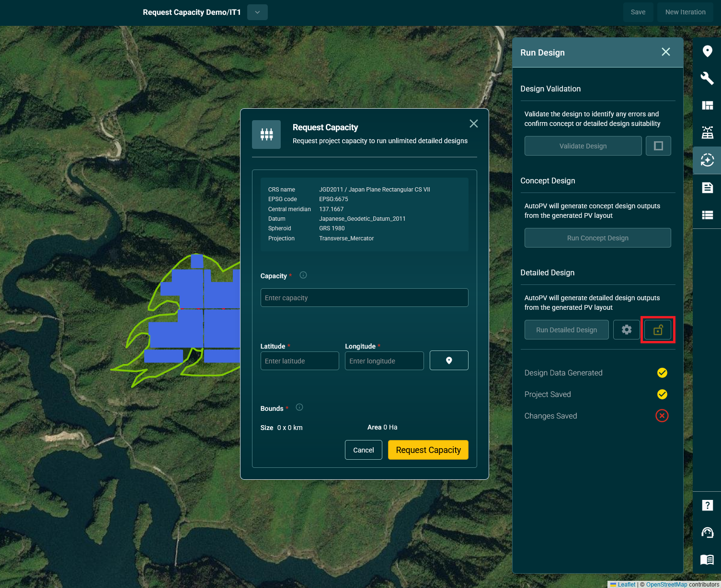Image resolution: width=721 pixels, height=588 pixels.
Task: Click the Capacity info tooltip icon
Action: coord(303,275)
